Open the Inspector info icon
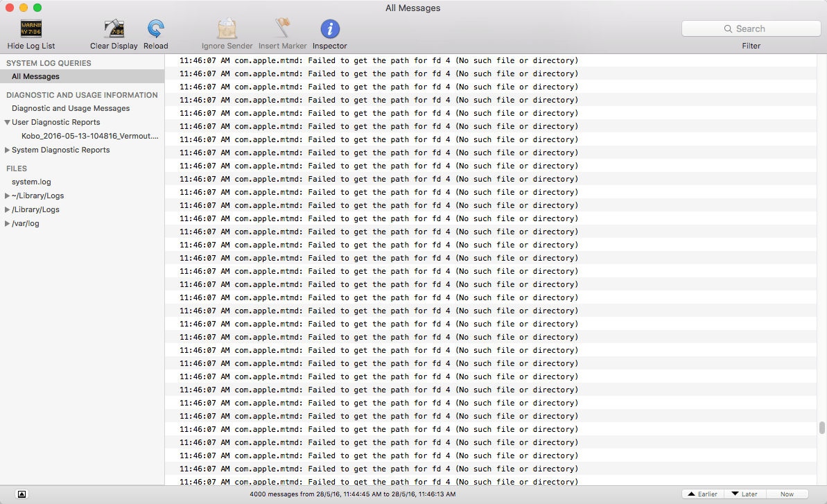 [330, 29]
